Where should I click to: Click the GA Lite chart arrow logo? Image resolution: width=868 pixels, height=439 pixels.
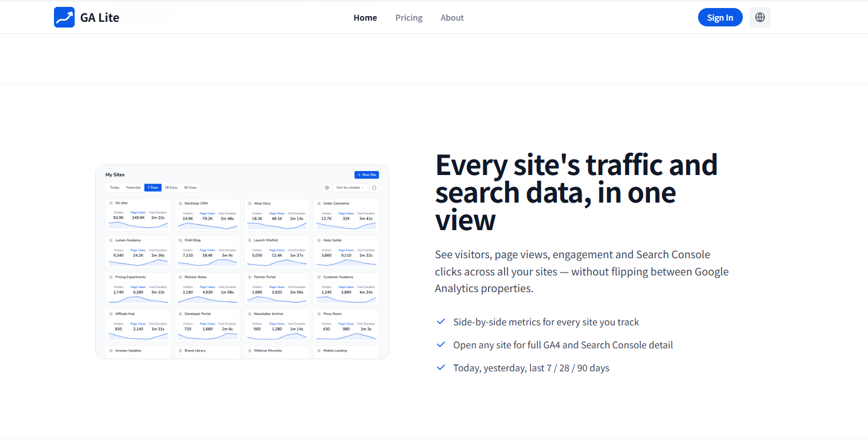(64, 17)
